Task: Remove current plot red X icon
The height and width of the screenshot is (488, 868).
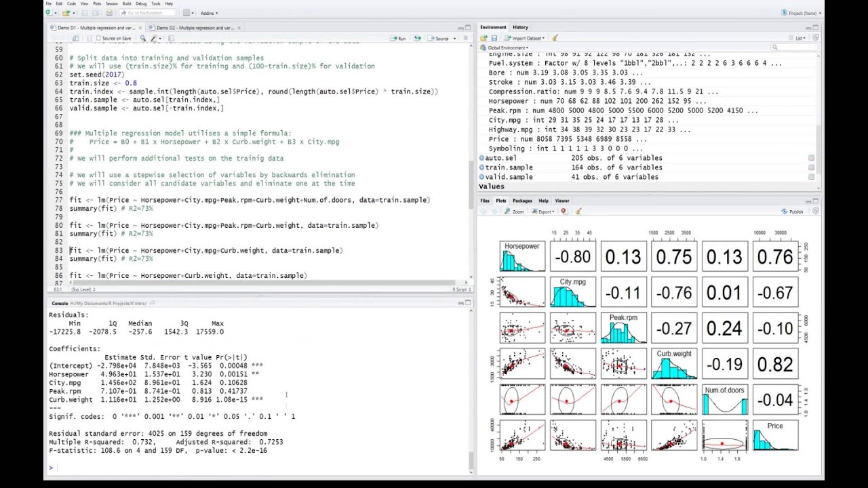Action: (x=564, y=211)
